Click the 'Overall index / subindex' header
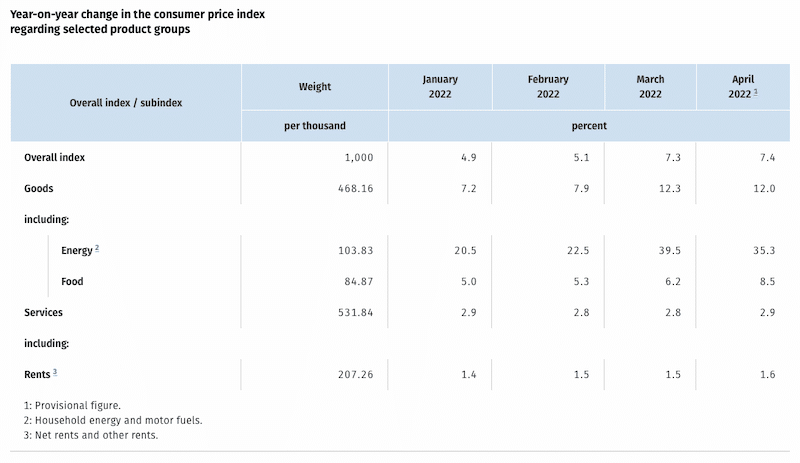Image resolution: width=800 pixels, height=463 pixels. pyautogui.click(x=126, y=102)
